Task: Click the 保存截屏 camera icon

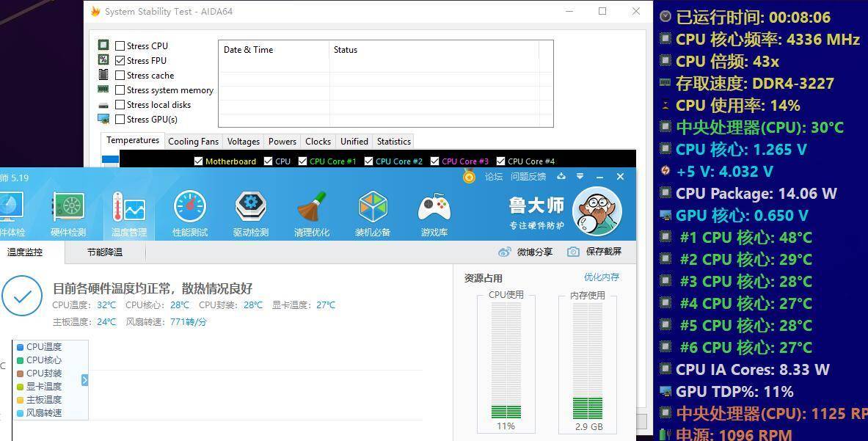Action: tap(574, 251)
